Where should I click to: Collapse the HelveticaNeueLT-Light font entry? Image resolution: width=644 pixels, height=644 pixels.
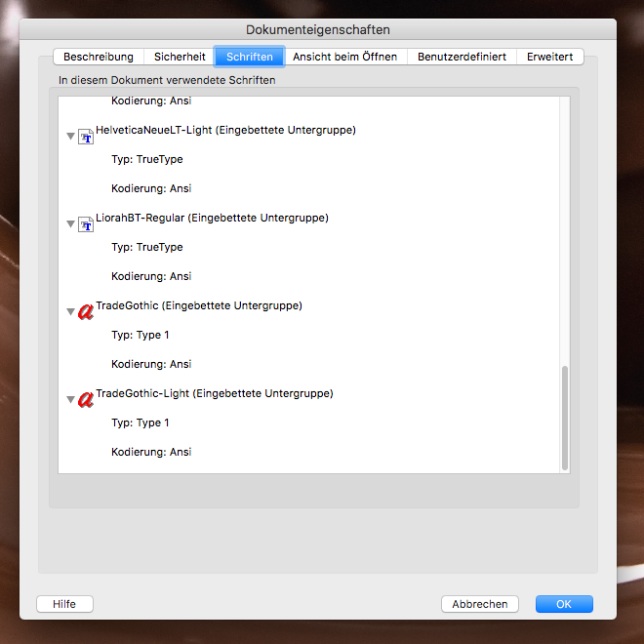pyautogui.click(x=70, y=136)
